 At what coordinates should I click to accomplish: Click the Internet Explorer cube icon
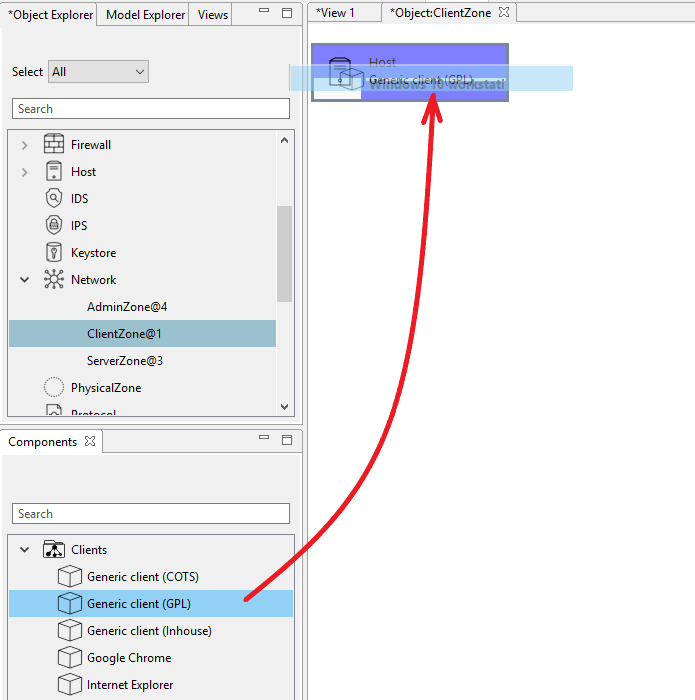tap(70, 684)
